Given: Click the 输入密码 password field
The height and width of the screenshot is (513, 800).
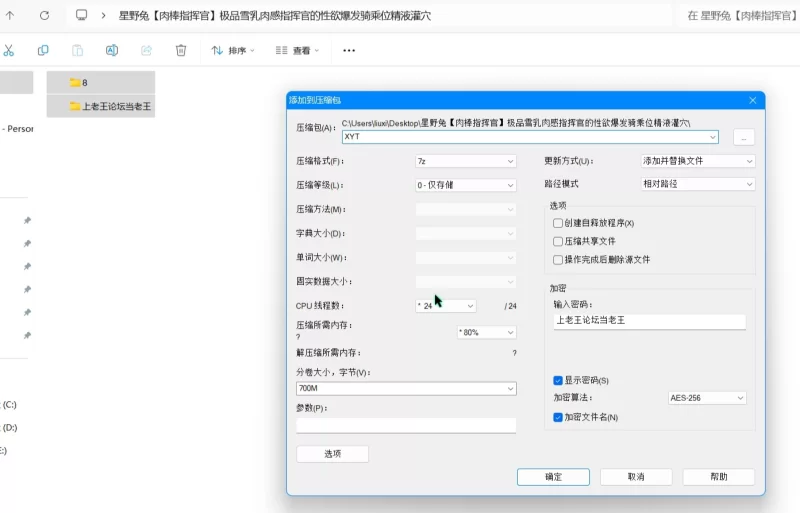Looking at the screenshot, I should [x=649, y=321].
